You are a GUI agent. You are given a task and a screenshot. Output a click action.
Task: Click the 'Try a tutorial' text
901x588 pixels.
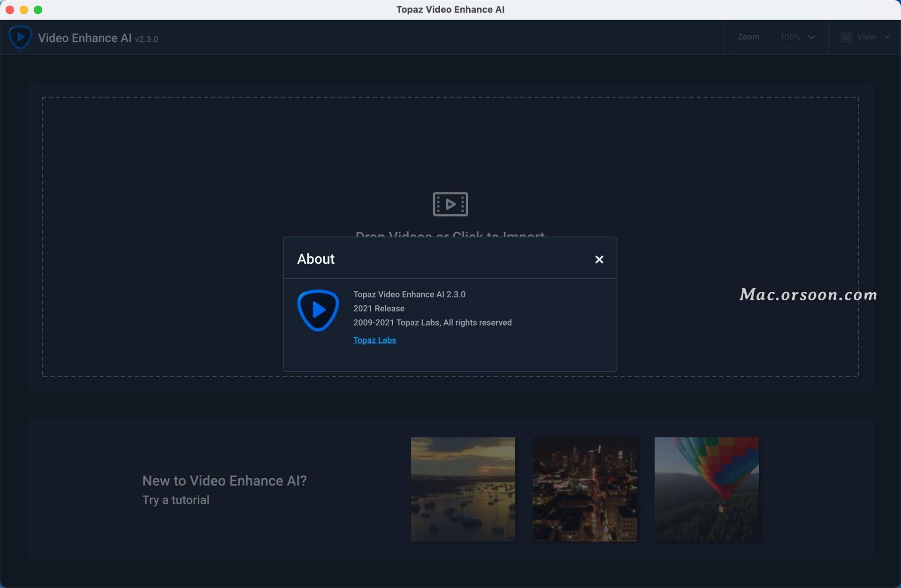coord(176,500)
